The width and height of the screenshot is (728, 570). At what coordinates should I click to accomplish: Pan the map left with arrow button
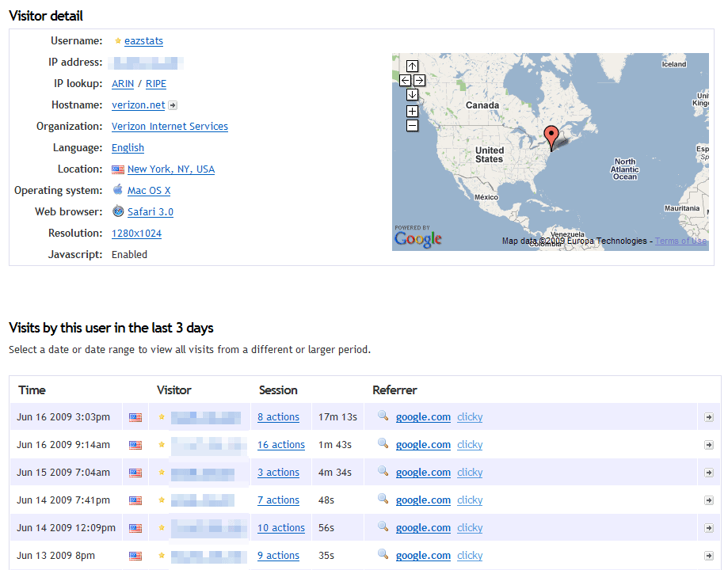coord(405,80)
